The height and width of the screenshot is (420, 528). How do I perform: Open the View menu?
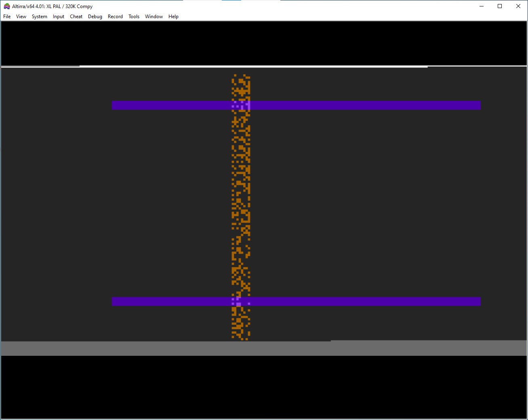(21, 17)
